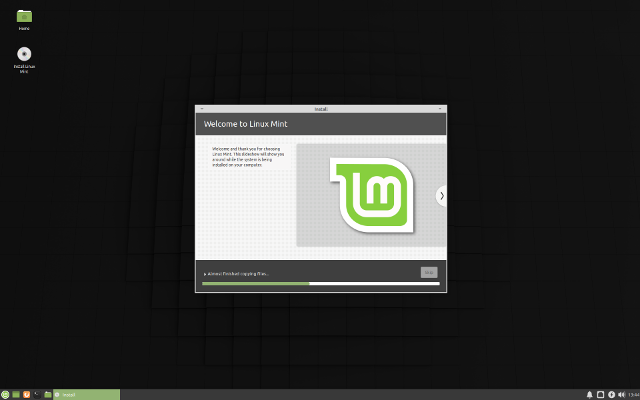Open the notifications bell in system tray
Screen dimensions: 640x400
(589, 395)
